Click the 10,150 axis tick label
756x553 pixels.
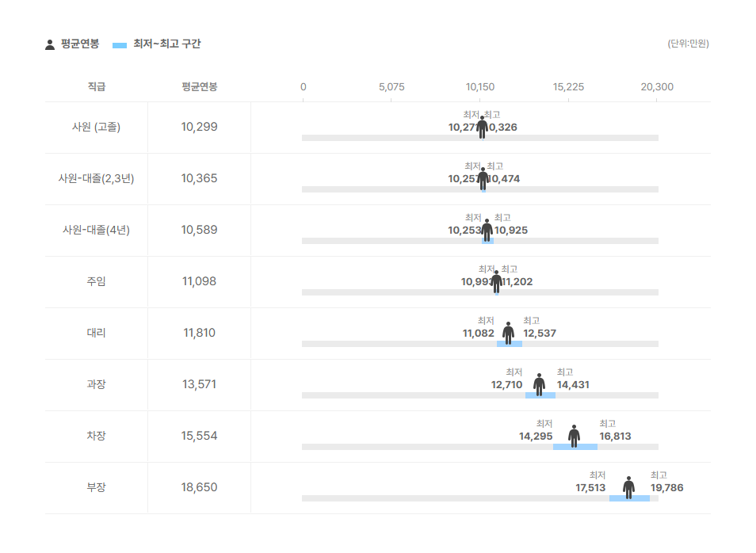(479, 87)
